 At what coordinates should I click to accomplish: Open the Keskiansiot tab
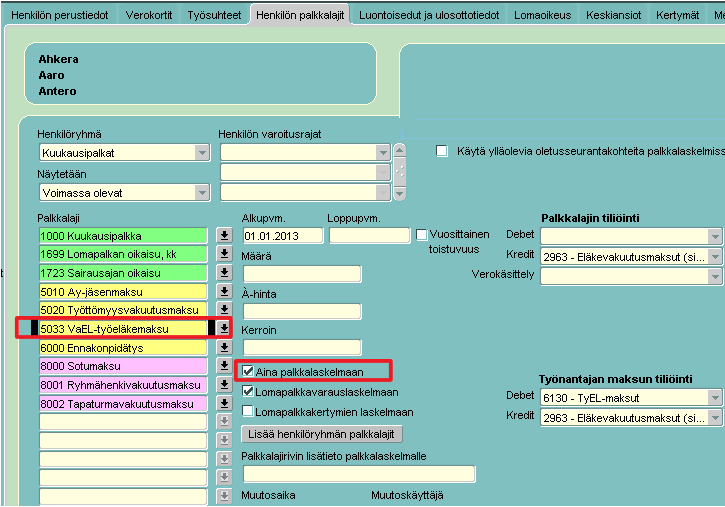coord(614,15)
